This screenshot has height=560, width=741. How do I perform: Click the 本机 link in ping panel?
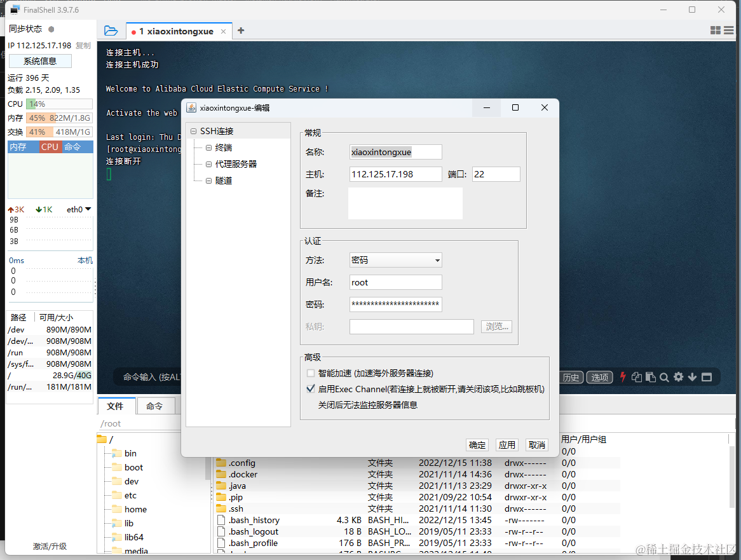coord(85,261)
